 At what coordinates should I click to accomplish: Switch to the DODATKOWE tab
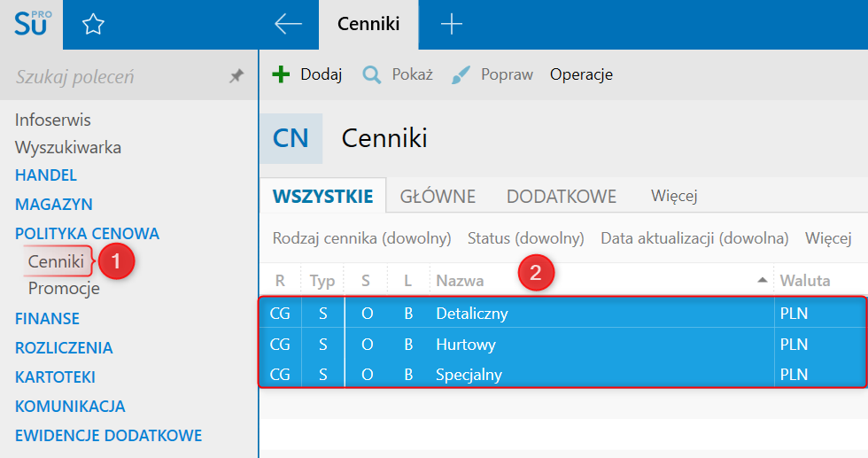pyautogui.click(x=562, y=197)
